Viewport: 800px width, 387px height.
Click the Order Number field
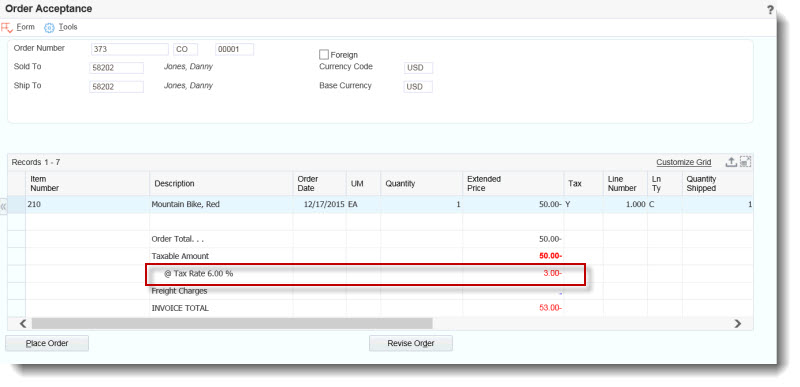click(130, 49)
